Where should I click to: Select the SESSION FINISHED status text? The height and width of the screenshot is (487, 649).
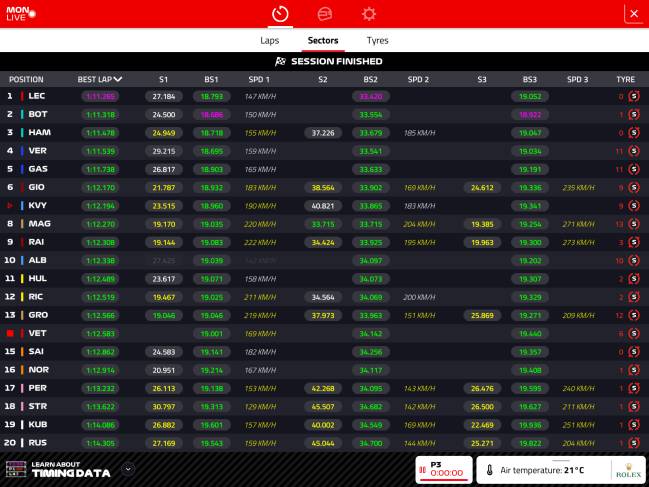pyautogui.click(x=337, y=61)
